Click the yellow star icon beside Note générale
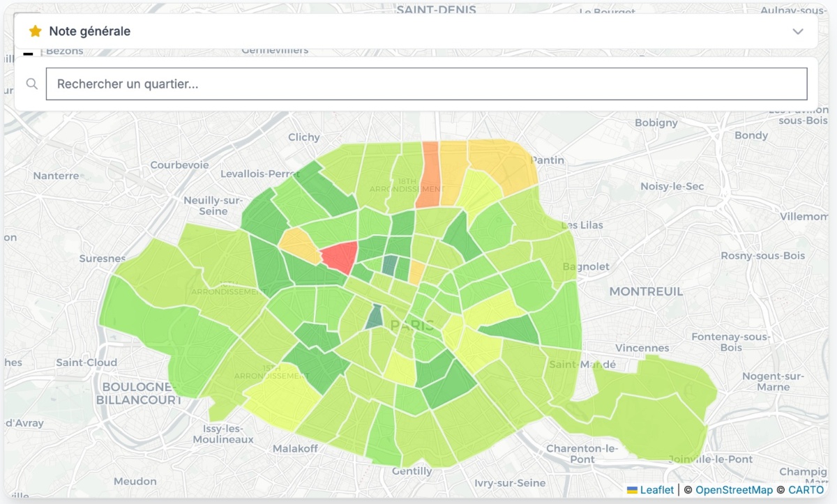This screenshot has height=504, width=837. pyautogui.click(x=33, y=31)
